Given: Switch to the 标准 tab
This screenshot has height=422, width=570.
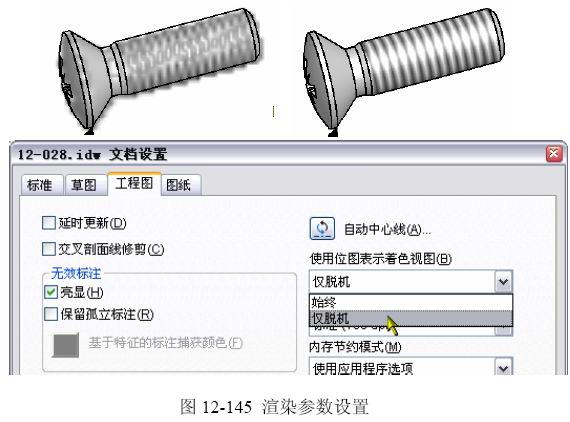Looking at the screenshot, I should (x=41, y=185).
